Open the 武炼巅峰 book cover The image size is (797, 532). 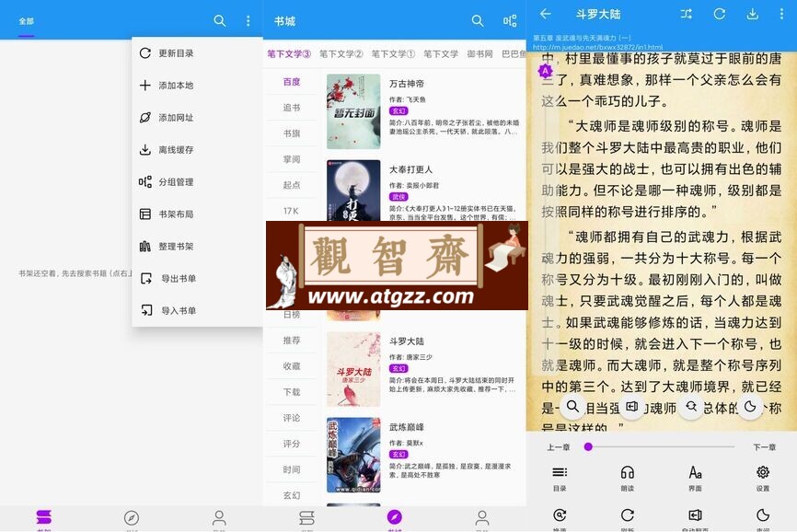[353, 455]
